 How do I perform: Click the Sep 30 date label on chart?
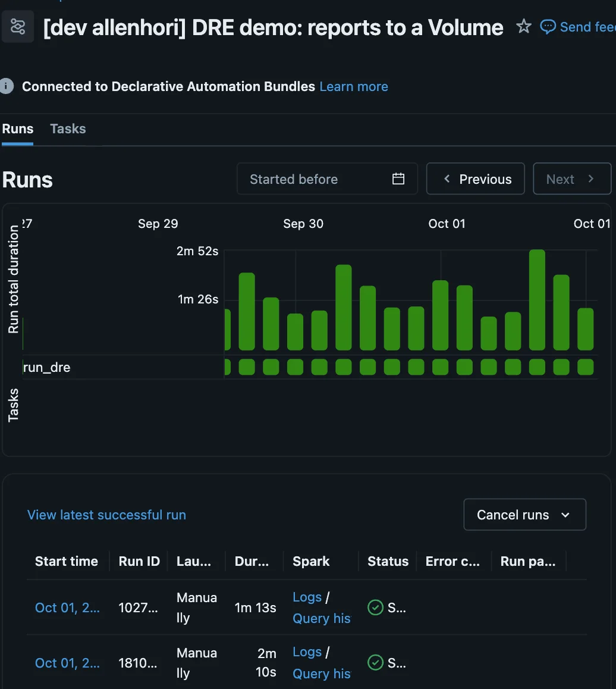pyautogui.click(x=303, y=224)
